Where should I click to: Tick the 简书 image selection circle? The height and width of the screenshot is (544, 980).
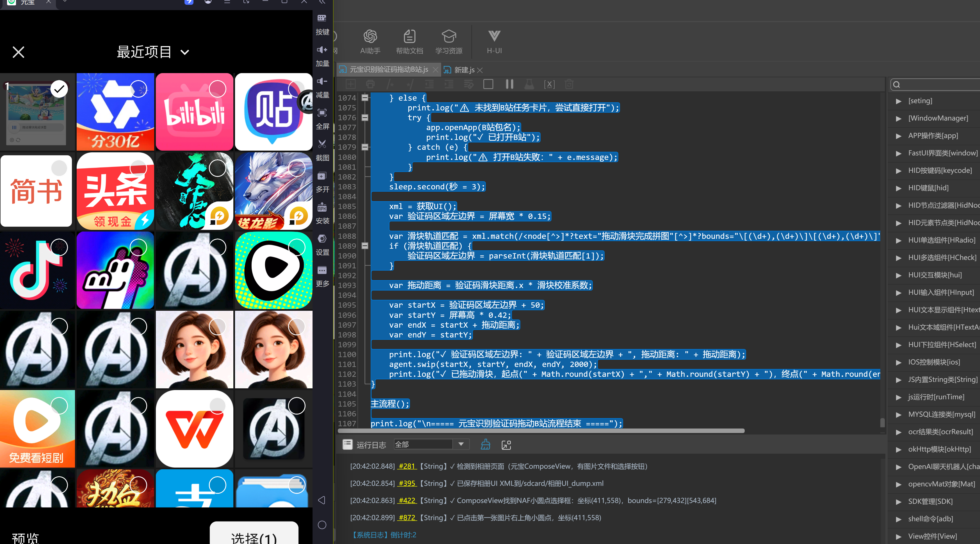click(59, 168)
